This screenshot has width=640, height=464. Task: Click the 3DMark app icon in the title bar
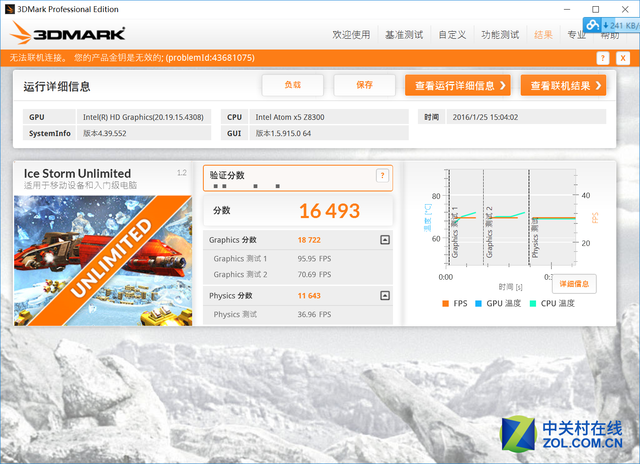[9, 7]
